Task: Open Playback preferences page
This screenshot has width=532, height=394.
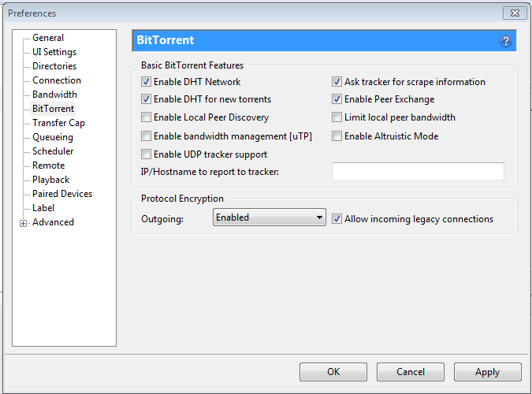Action: point(51,180)
